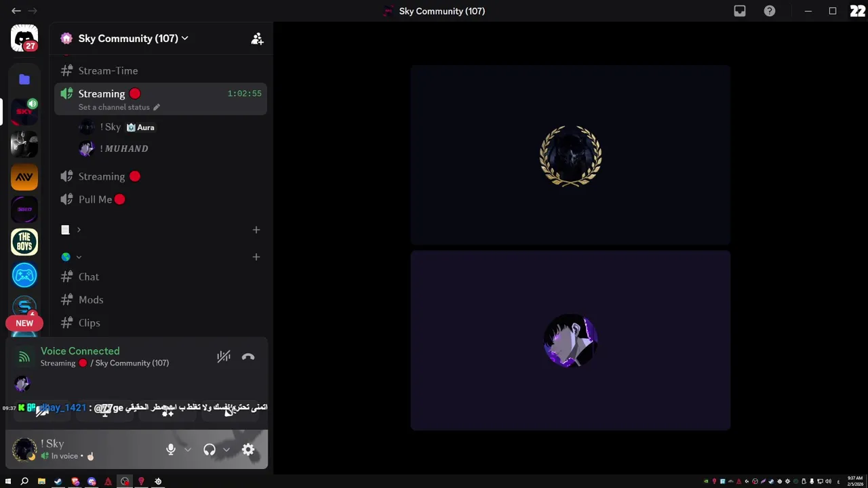This screenshot has height=488, width=868.
Task: Add channel to the collapsed category
Action: 256,230
